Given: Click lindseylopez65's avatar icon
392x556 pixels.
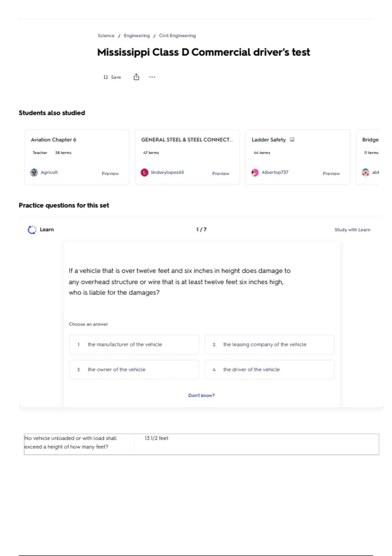Looking at the screenshot, I should click(x=144, y=172).
